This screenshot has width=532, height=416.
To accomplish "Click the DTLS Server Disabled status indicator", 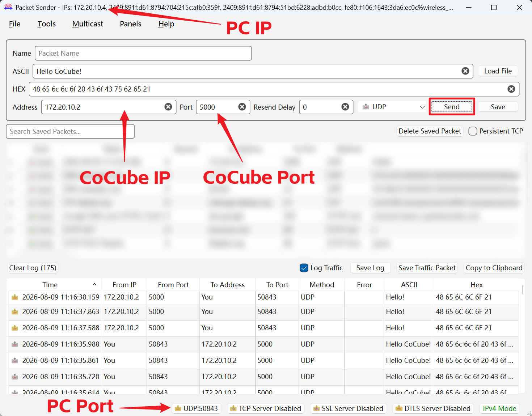I will pos(433,408).
